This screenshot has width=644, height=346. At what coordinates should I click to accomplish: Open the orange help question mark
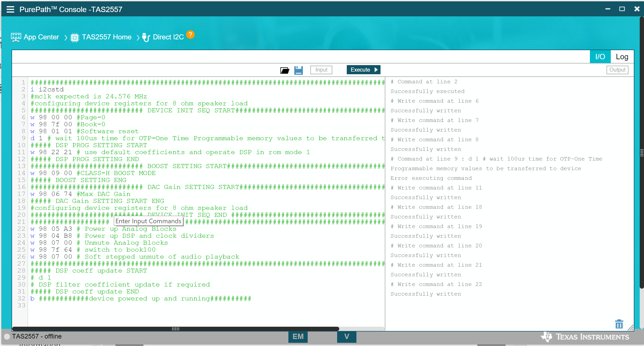pyautogui.click(x=190, y=35)
